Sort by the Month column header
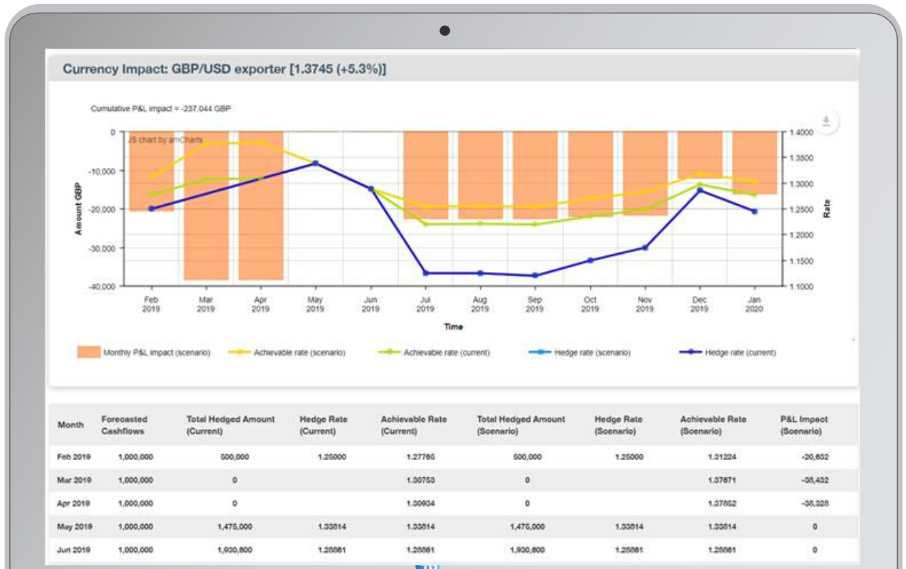This screenshot has height=569, width=906. (71, 425)
